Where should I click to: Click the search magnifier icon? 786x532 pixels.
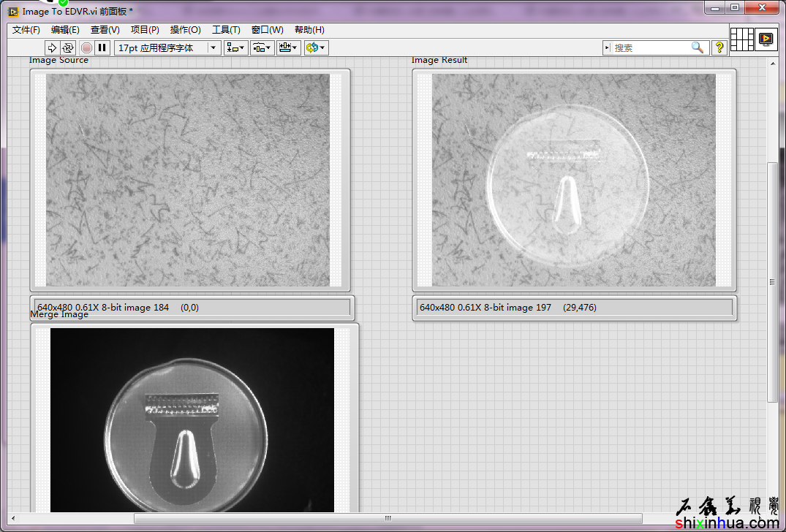tap(698, 47)
